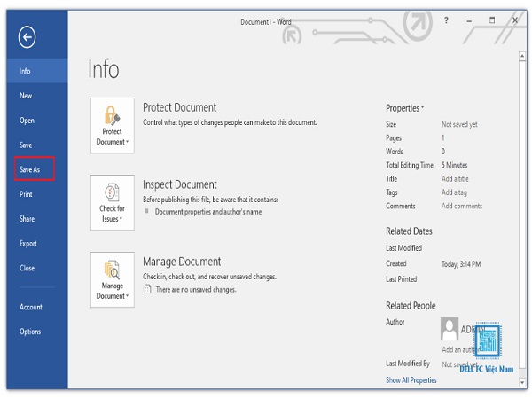The width and height of the screenshot is (532, 399).
Task: Click the Help question mark icon
Action: 447,20
